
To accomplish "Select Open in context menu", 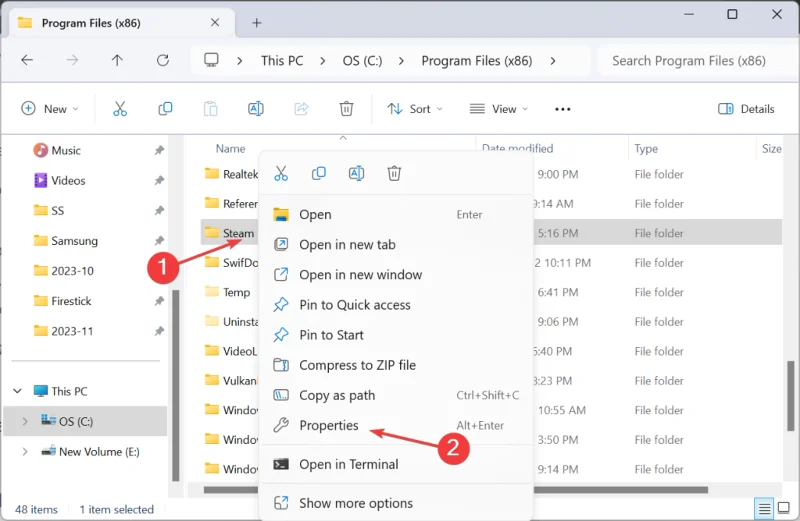I will tap(395, 214).
